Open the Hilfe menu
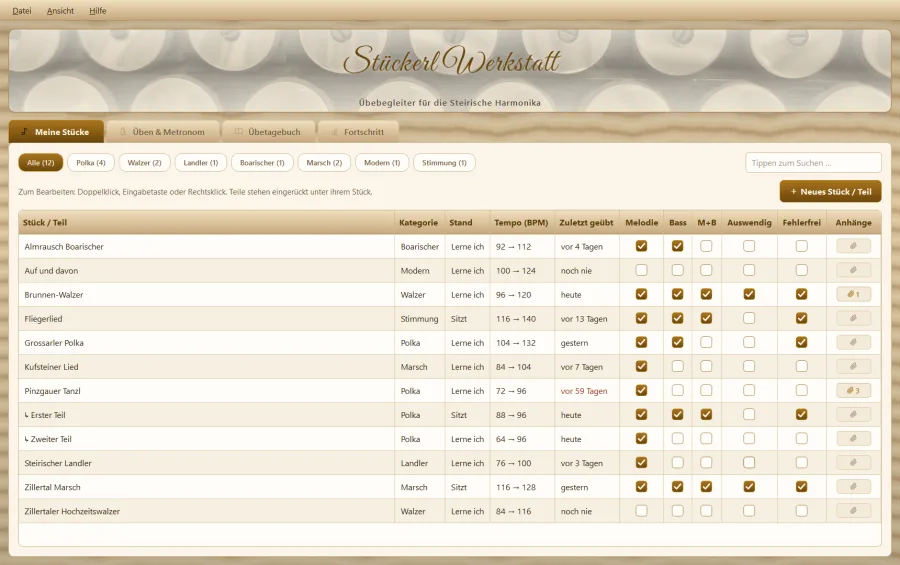This screenshot has height=565, width=900. [x=98, y=11]
